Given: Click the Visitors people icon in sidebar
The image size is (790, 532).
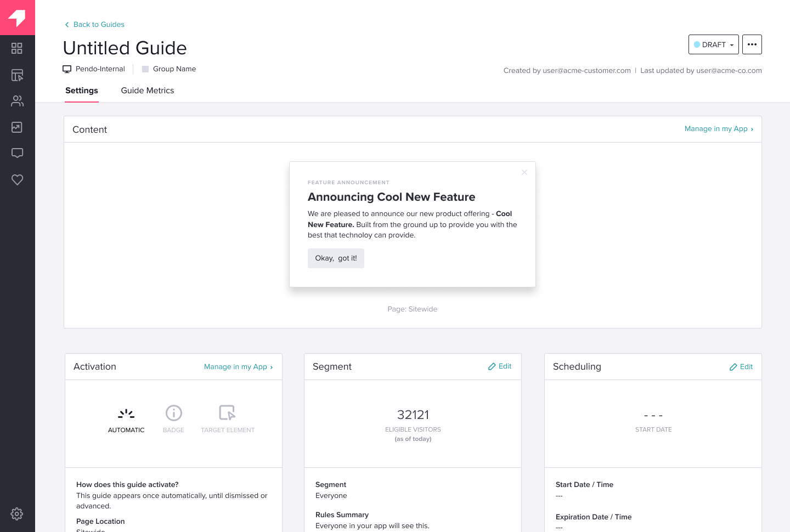Looking at the screenshot, I should coord(17,101).
